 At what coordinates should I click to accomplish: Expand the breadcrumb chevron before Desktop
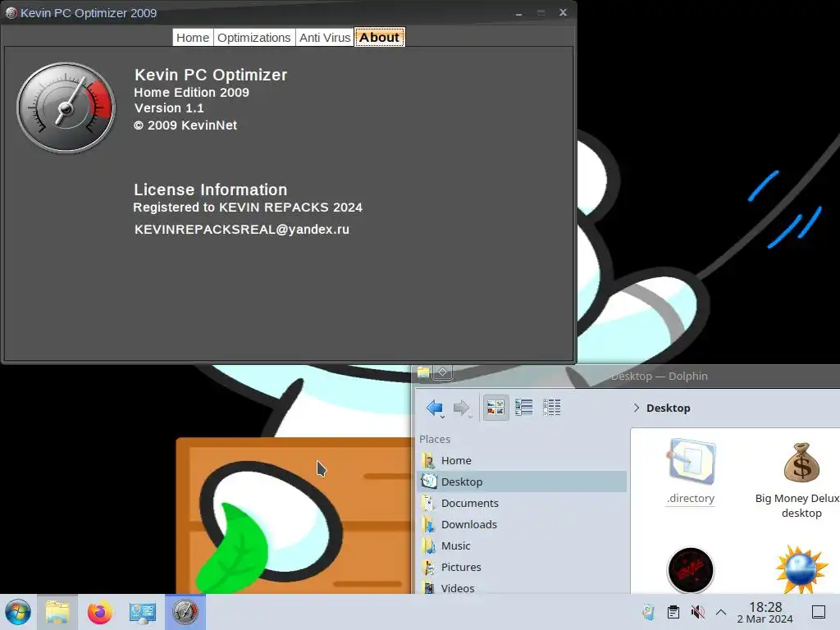pos(636,408)
